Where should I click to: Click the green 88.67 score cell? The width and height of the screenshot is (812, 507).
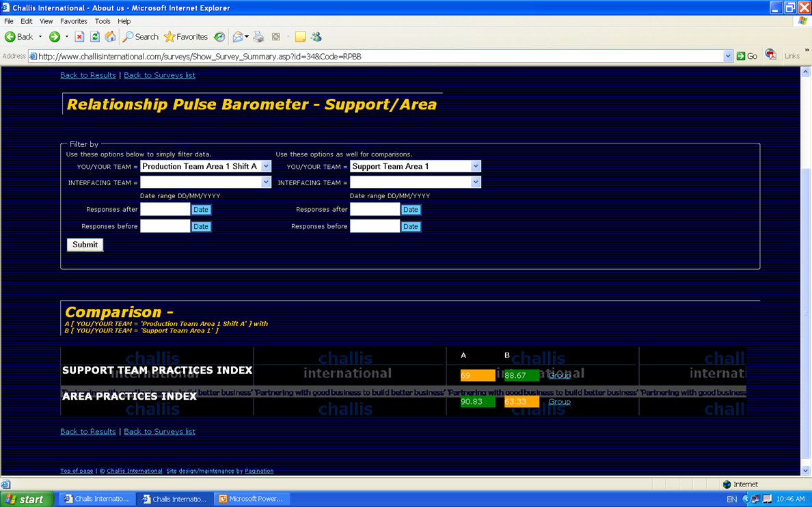[x=522, y=375]
